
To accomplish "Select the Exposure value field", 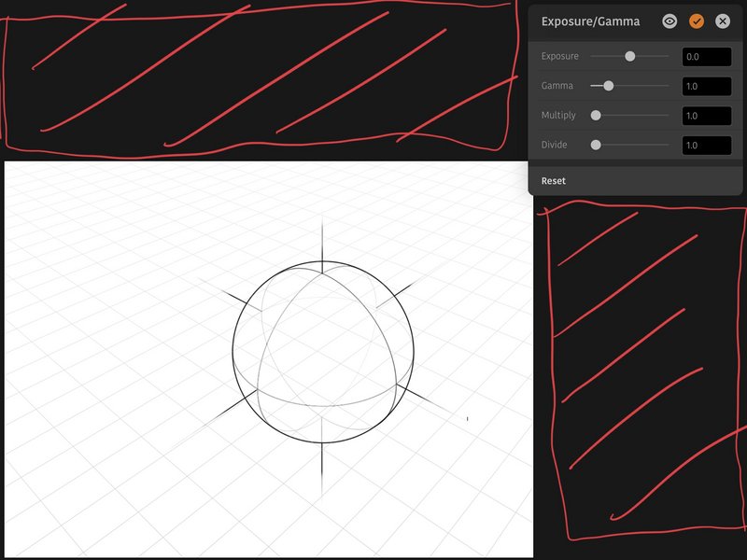I will click(x=707, y=57).
